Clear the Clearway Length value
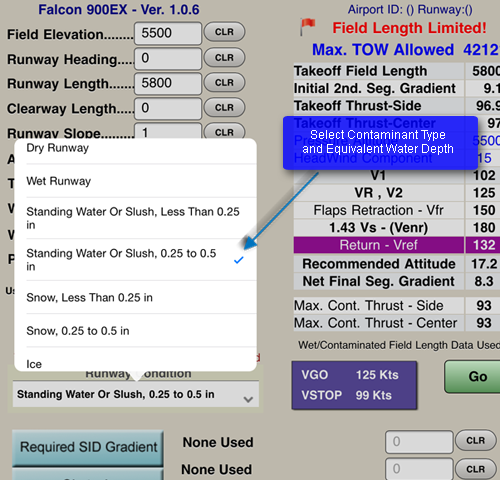 coord(224,108)
